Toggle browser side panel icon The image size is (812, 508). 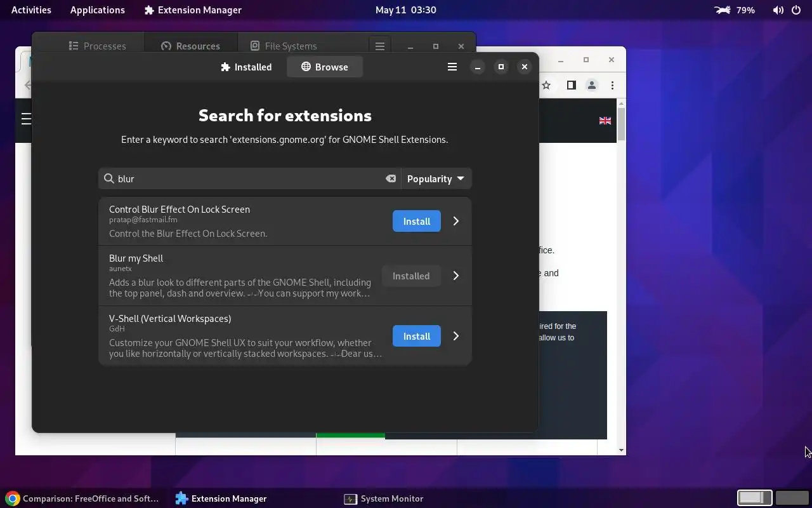tap(571, 85)
